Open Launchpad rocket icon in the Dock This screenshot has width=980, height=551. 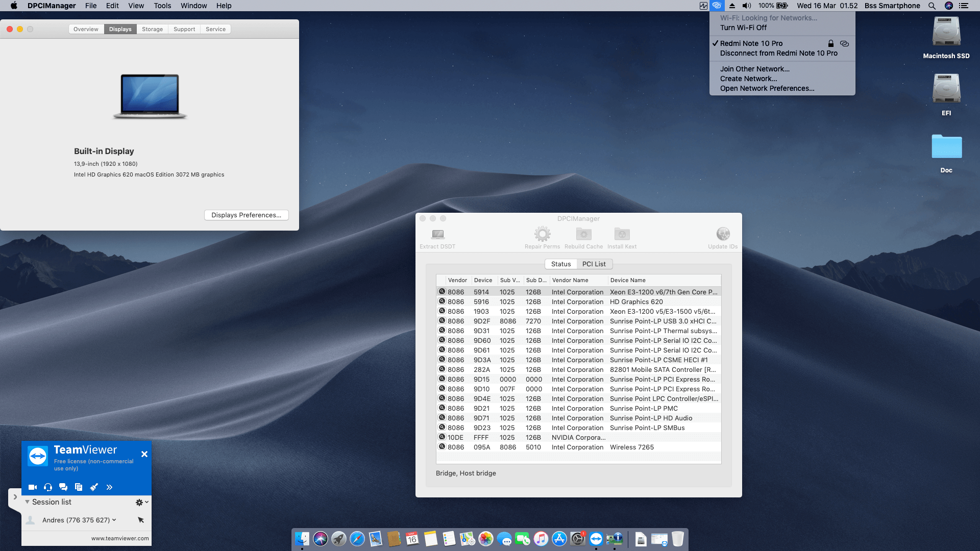[339, 539]
